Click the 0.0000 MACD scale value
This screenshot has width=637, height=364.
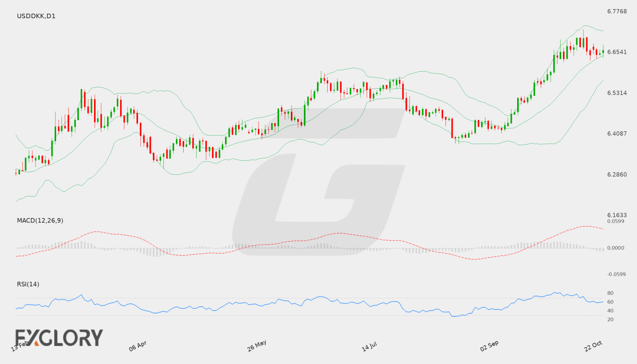pos(616,248)
